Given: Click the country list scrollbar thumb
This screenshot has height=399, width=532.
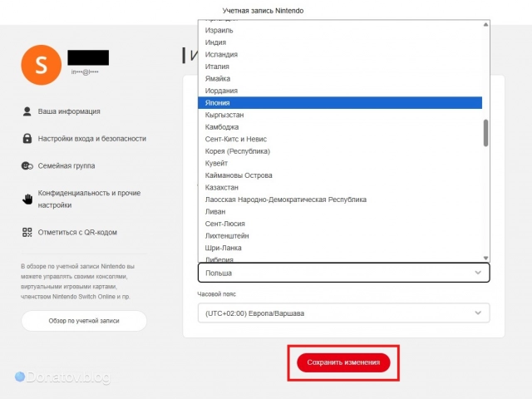Looking at the screenshot, I should click(485, 133).
